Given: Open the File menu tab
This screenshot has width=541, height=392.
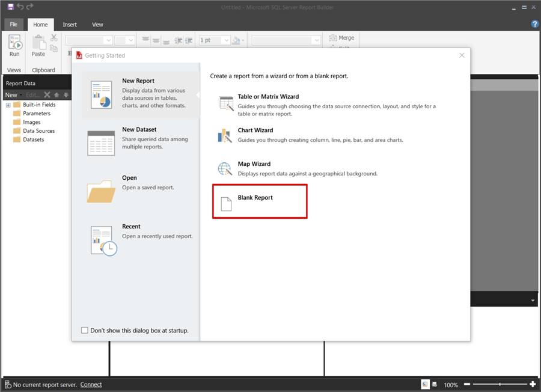Looking at the screenshot, I should 13,24.
